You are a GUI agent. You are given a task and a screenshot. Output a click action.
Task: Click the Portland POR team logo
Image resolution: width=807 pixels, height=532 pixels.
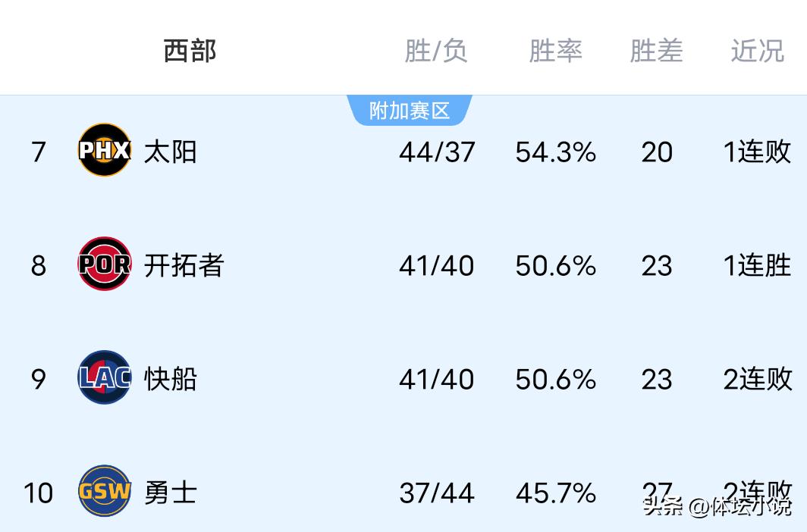point(105,264)
